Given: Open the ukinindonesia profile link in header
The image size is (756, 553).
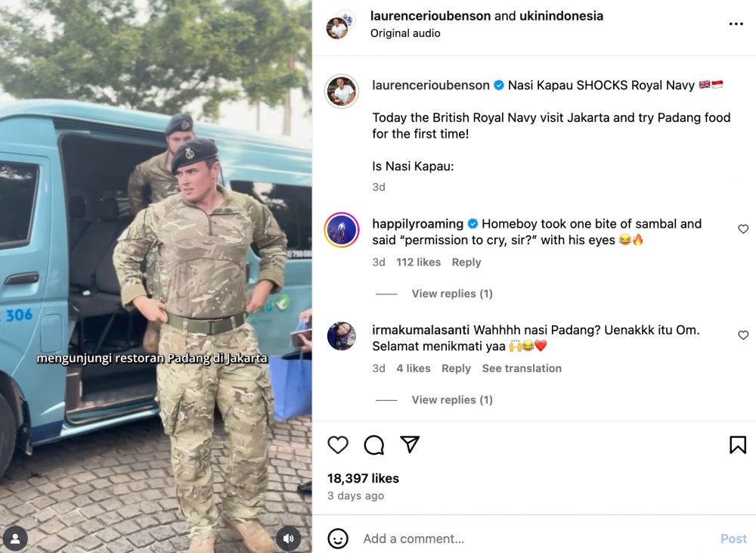Looking at the screenshot, I should coord(561,16).
